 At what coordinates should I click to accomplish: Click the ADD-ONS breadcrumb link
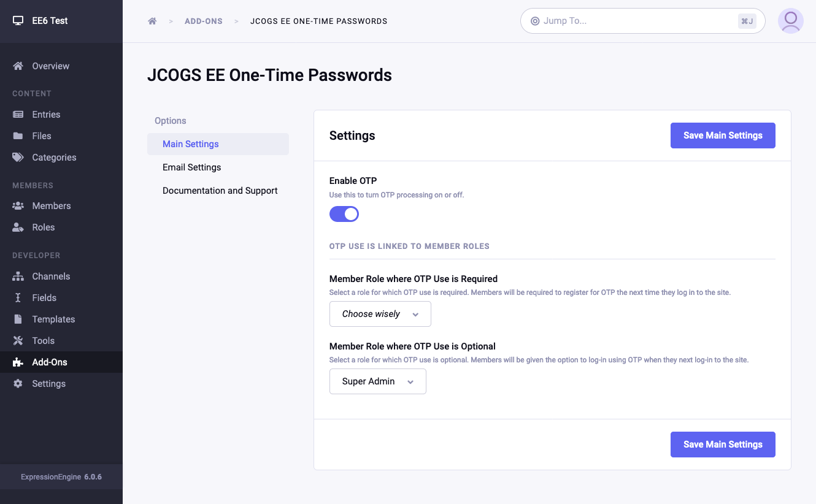pos(204,21)
